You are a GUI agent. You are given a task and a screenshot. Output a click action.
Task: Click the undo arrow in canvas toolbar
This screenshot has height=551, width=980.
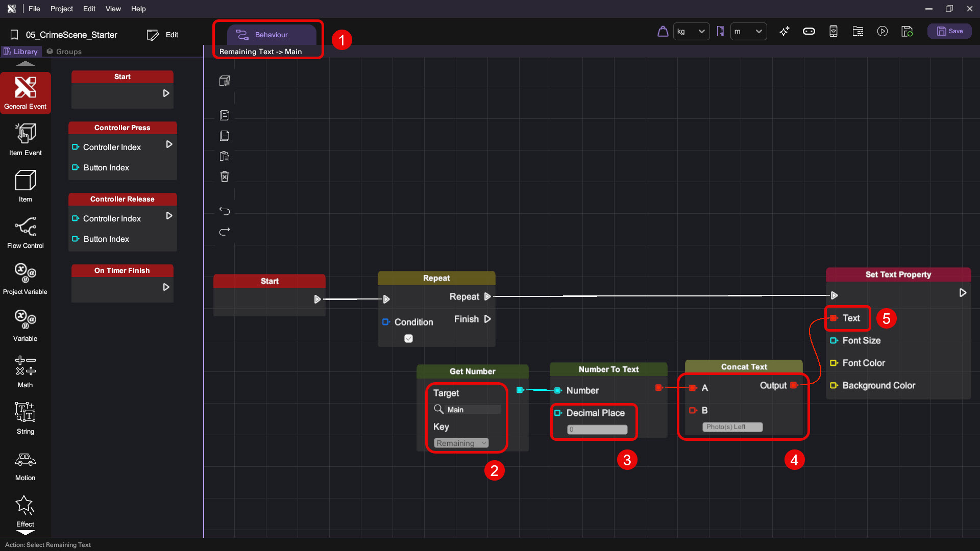click(225, 211)
